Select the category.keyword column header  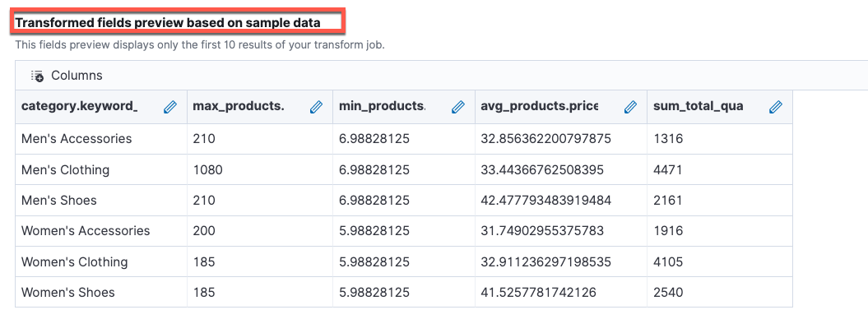[80, 107]
